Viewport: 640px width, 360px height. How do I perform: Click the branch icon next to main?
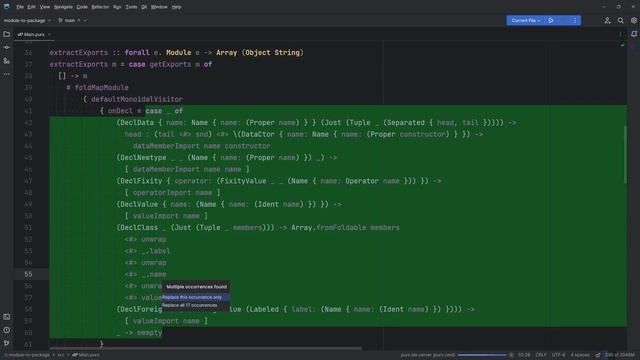pyautogui.click(x=60, y=20)
